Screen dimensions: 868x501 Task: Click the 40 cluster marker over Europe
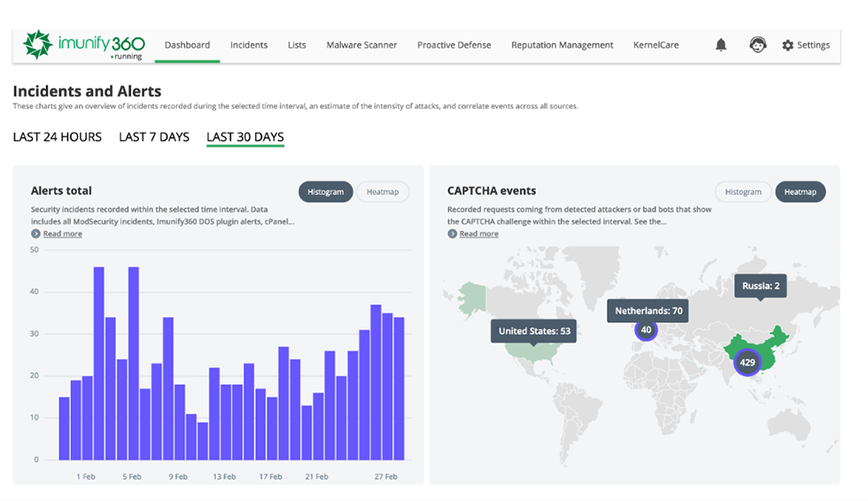[647, 329]
